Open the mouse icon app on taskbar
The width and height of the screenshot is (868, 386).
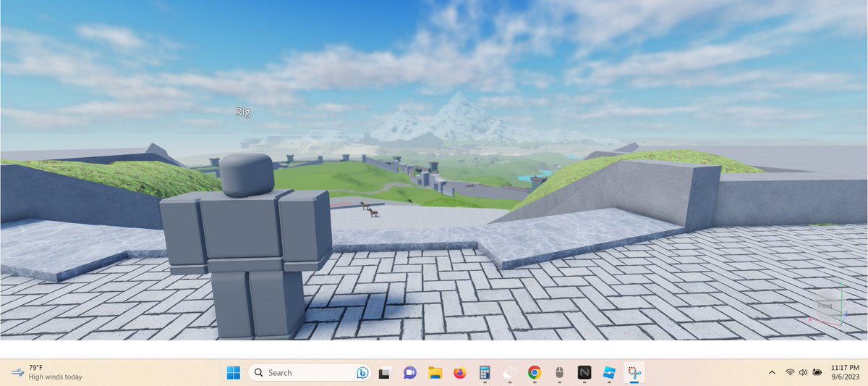pyautogui.click(x=559, y=372)
